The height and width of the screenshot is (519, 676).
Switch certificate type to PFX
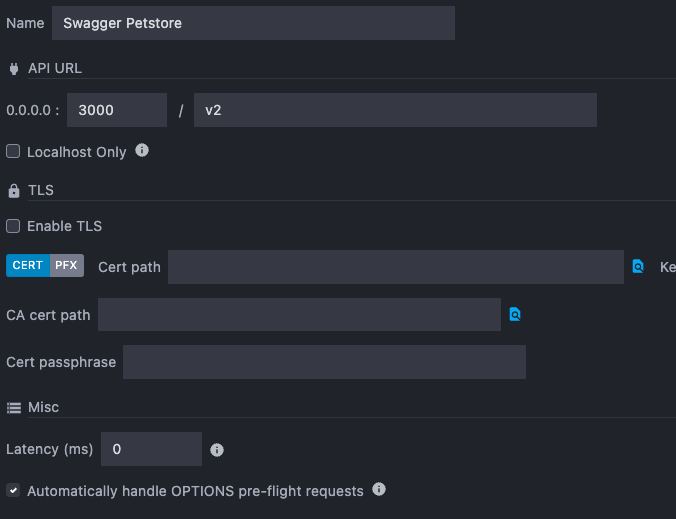(x=66, y=265)
